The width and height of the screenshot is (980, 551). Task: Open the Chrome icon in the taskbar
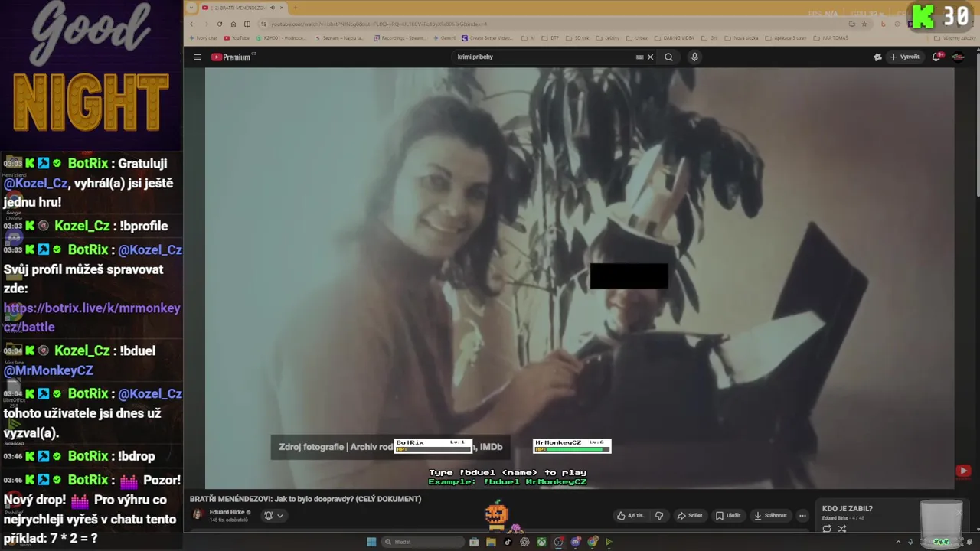tap(593, 542)
